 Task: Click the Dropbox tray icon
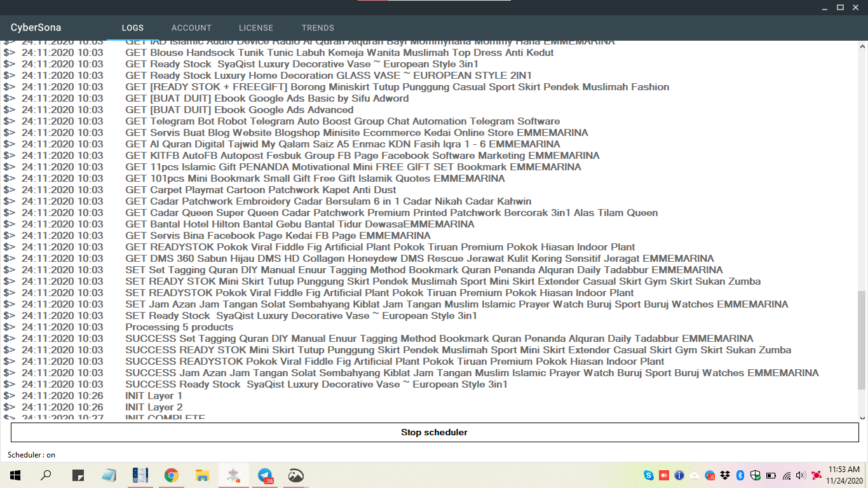[725, 475]
